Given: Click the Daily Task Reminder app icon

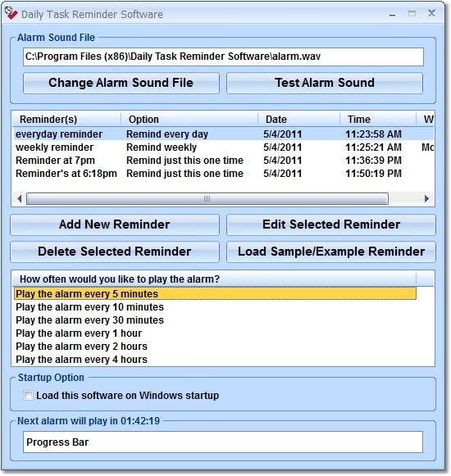Looking at the screenshot, I should (x=11, y=13).
